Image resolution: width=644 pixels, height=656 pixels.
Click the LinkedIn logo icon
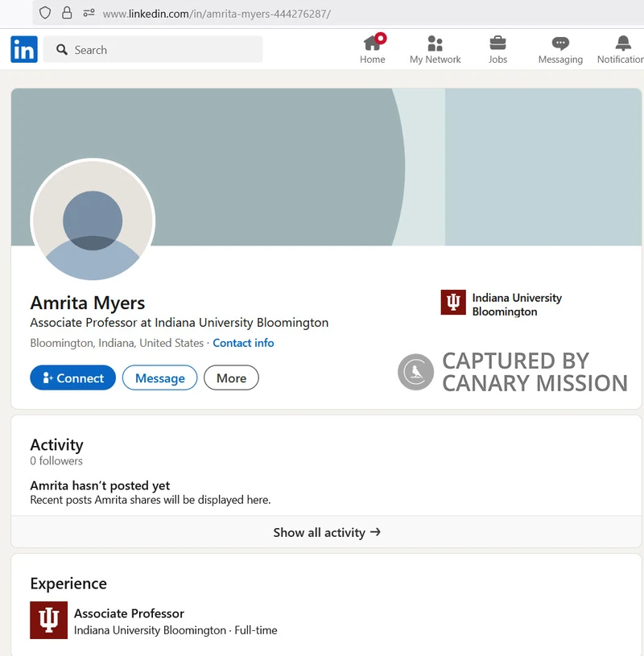coord(24,49)
